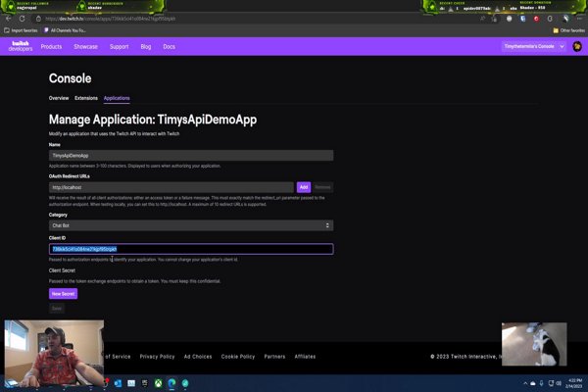Open Outlook from the taskbar
The image size is (588, 392).
[x=118, y=383]
